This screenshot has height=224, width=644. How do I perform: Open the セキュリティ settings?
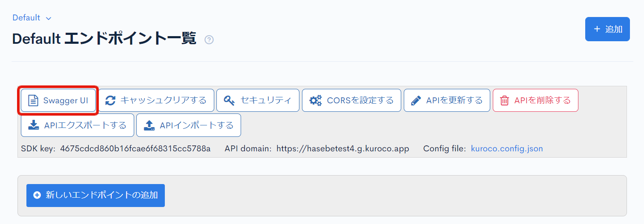click(x=258, y=100)
